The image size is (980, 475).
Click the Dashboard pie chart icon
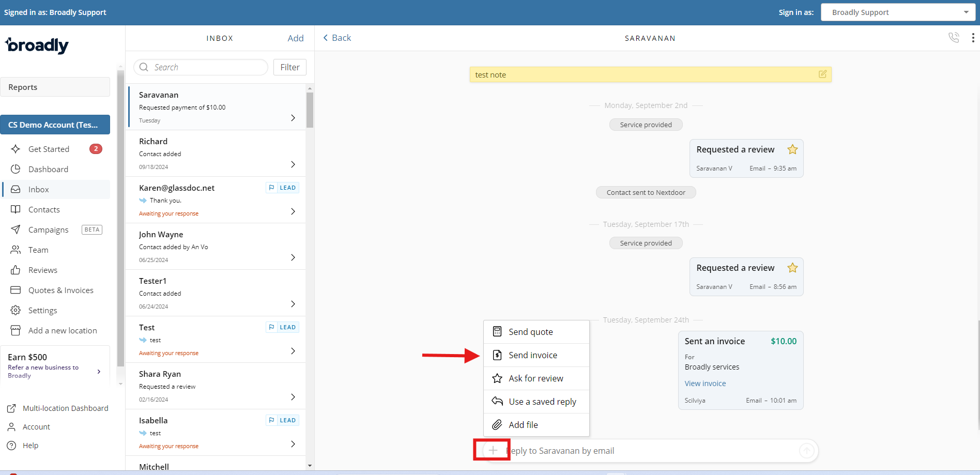coord(16,169)
